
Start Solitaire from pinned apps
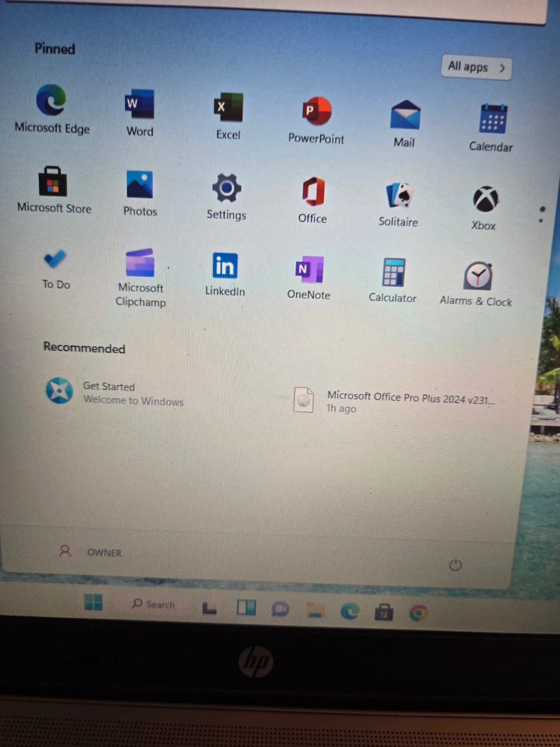tap(399, 196)
